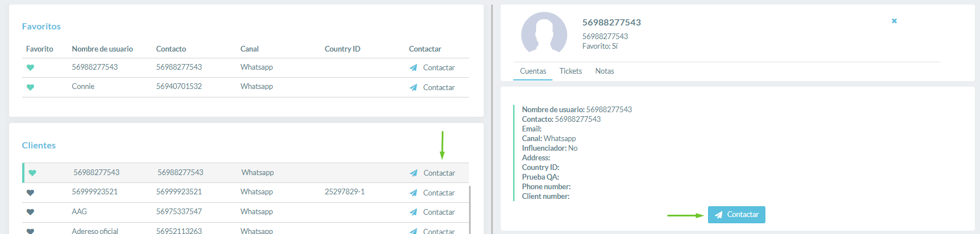Click the user avatar image

(544, 33)
